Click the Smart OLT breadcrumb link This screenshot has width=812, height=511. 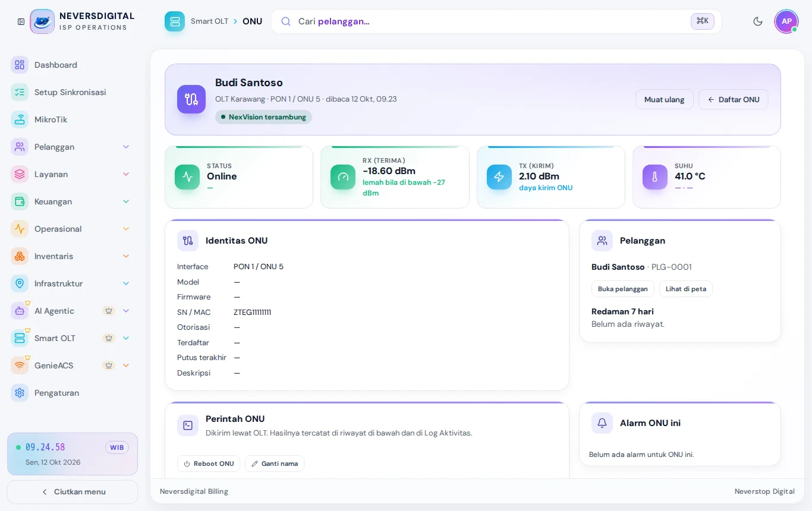point(209,21)
